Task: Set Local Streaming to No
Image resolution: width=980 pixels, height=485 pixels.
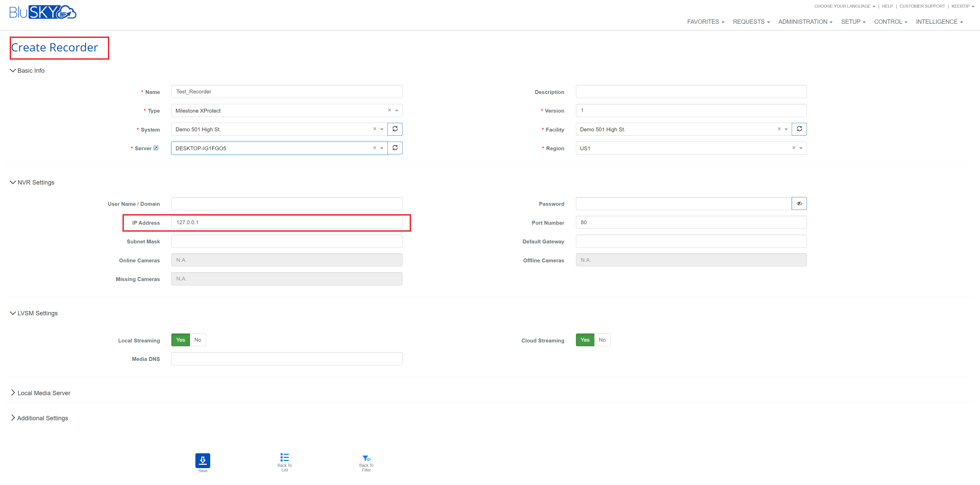Action: point(198,340)
